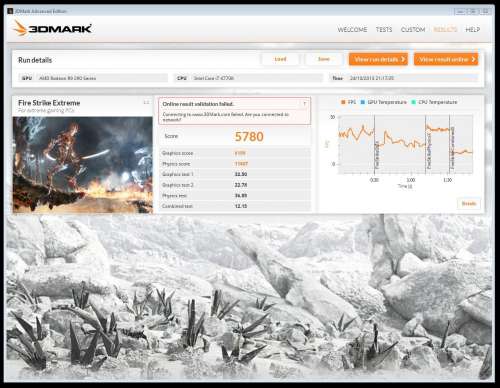Minimize the 3DMark window

pos(460,11)
